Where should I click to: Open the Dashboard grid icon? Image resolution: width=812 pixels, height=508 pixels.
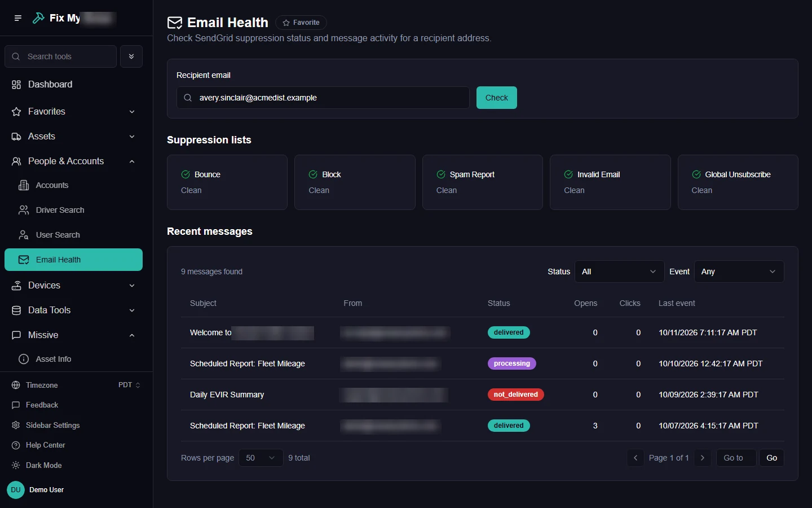(16, 85)
